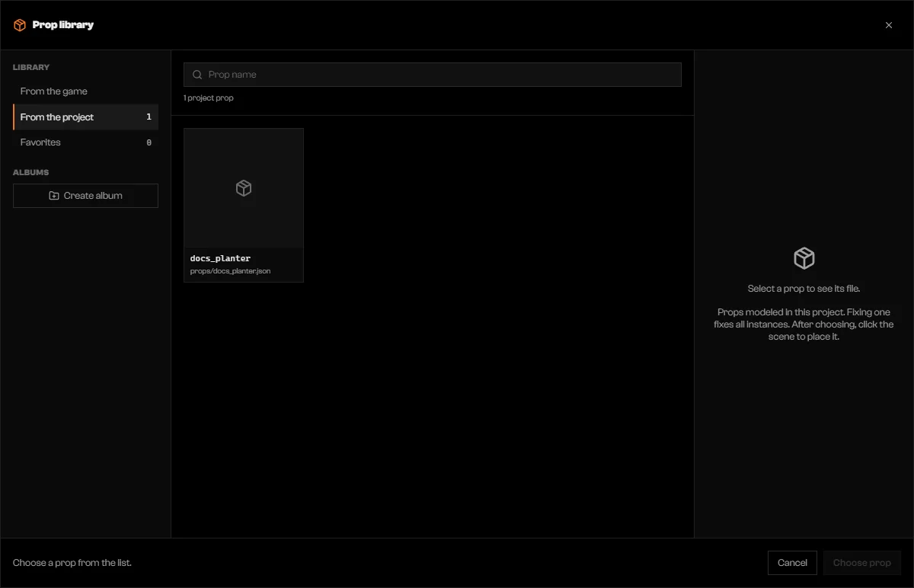
Task: Click the Create album button
Action: coord(85,196)
